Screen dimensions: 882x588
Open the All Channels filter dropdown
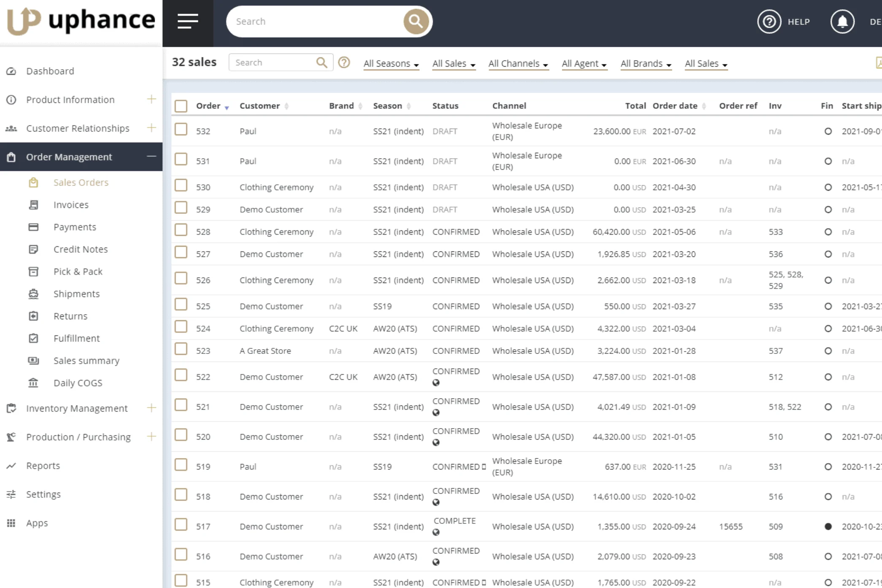point(518,64)
